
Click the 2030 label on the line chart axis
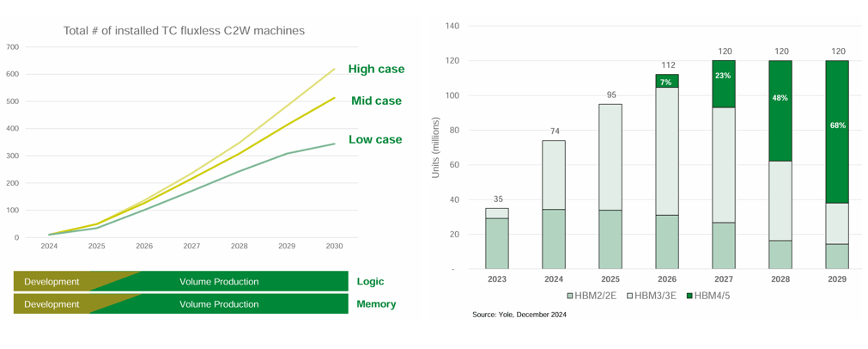pyautogui.click(x=334, y=246)
